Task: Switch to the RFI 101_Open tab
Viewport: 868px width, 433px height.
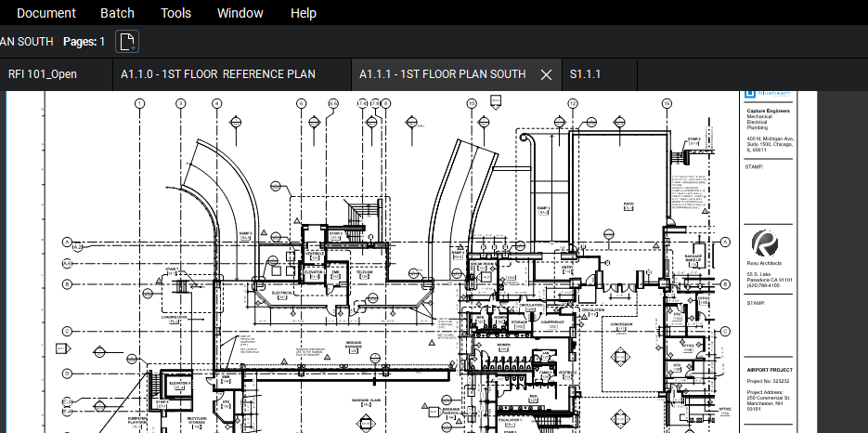Action: (43, 74)
